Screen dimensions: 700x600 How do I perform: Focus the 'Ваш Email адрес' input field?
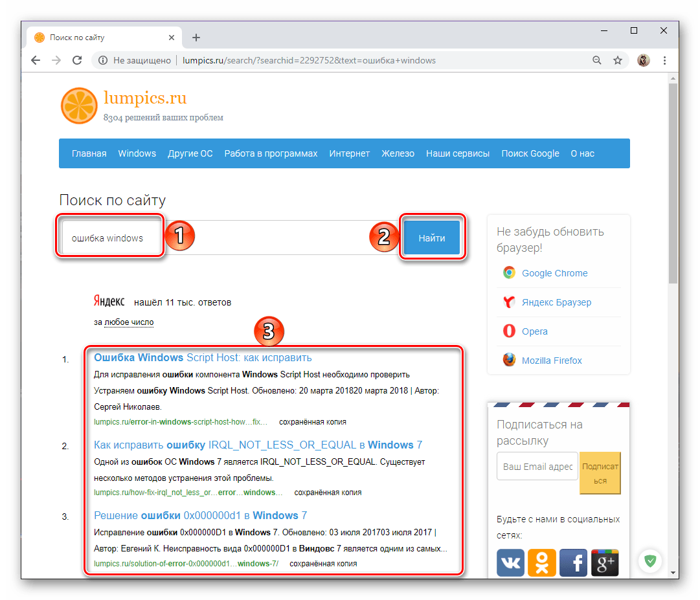coord(537,466)
